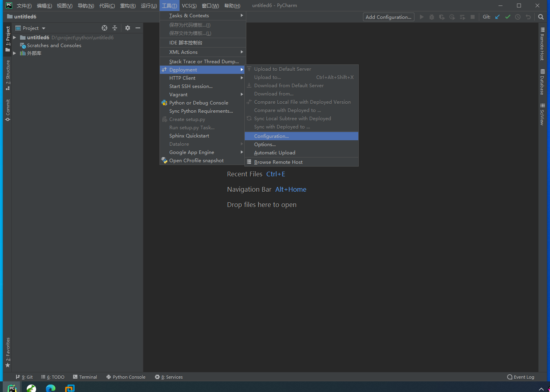Screen dimensions: 550x392
Task: Open the Terminal tool window
Action: coord(85,377)
